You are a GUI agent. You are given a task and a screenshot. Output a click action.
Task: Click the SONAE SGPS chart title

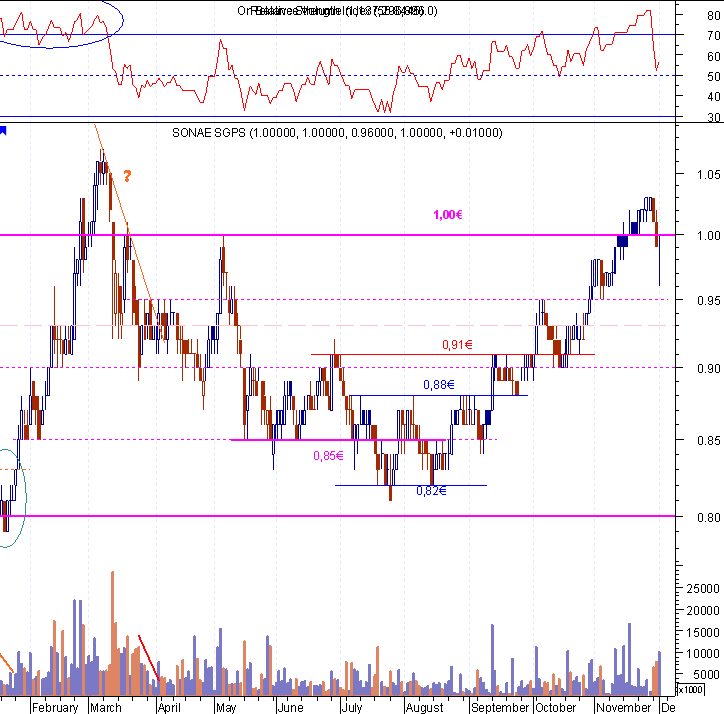[337, 133]
